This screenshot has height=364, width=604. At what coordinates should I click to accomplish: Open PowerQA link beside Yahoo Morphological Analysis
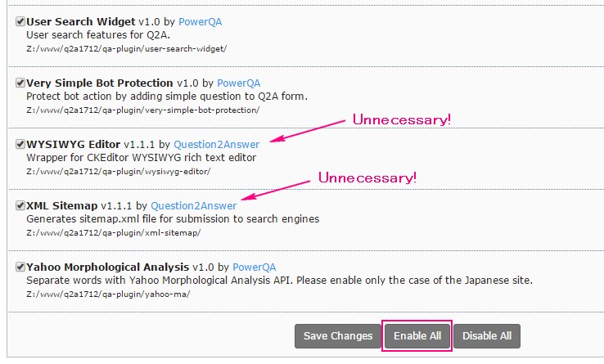tap(255, 267)
